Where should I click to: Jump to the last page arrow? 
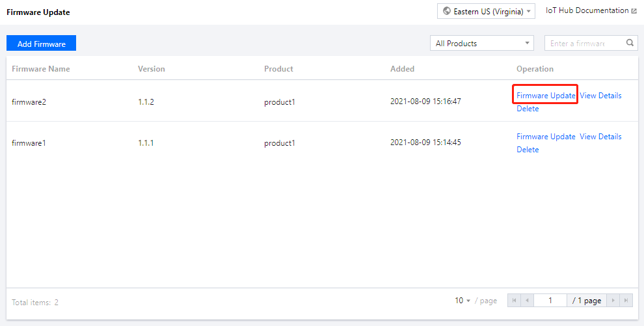(x=625, y=301)
